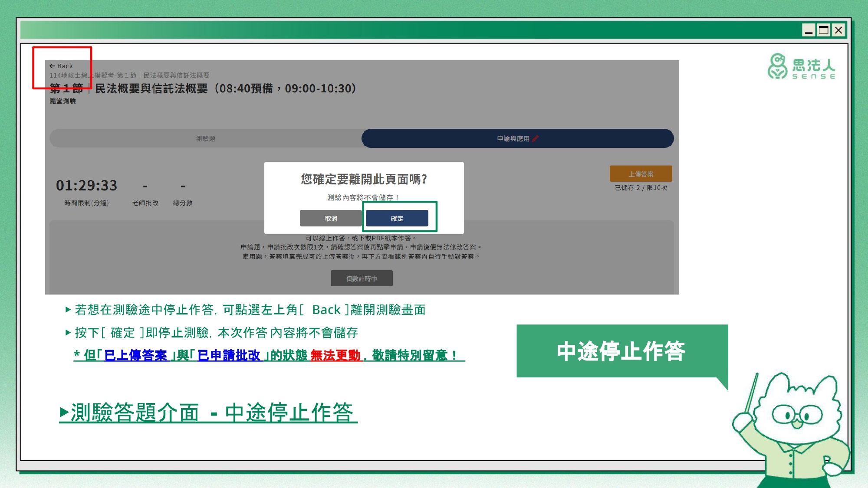This screenshot has width=868, height=488.
Task: Click the 已儲存 2 / 限10次 counter text
Action: (641, 188)
